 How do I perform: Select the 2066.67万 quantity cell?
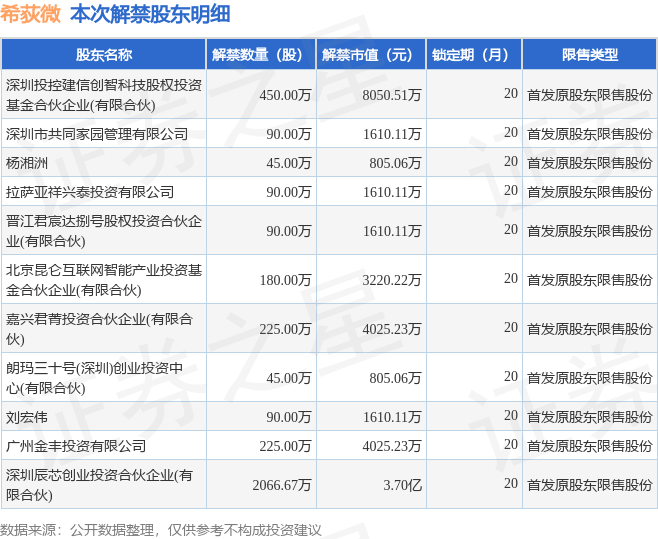click(x=282, y=485)
